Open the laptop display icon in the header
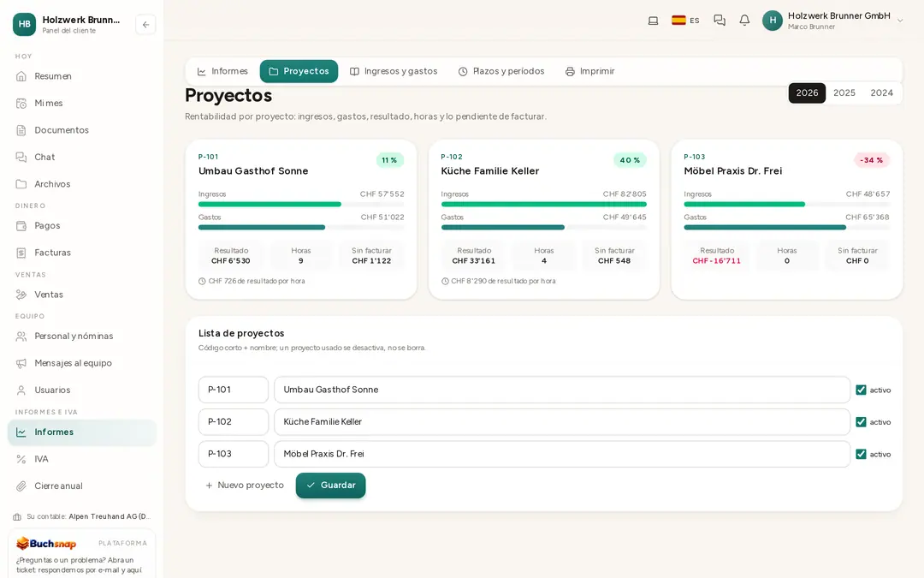This screenshot has width=924, height=578. (653, 21)
